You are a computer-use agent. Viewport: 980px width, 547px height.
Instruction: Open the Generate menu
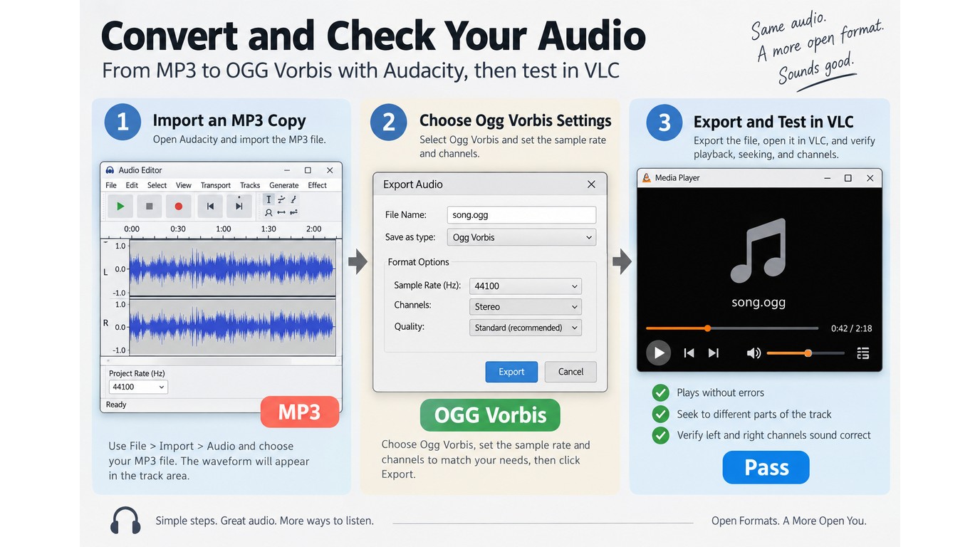pyautogui.click(x=284, y=185)
